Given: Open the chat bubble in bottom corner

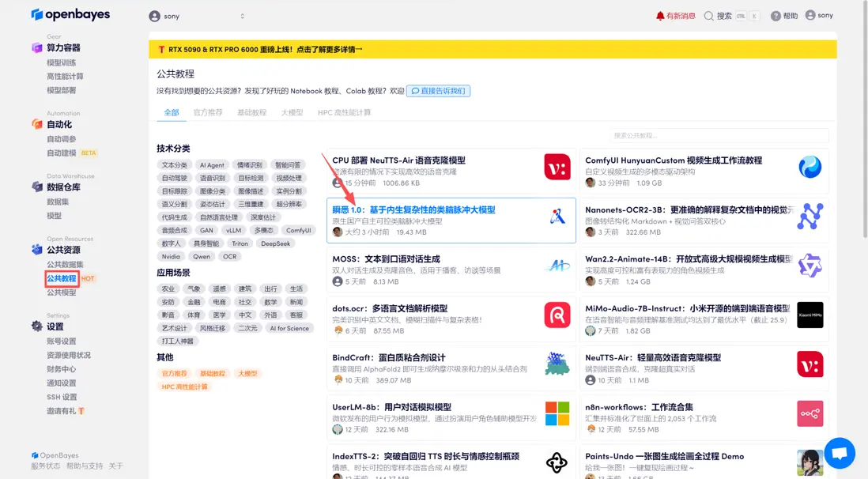Looking at the screenshot, I should tap(839, 453).
